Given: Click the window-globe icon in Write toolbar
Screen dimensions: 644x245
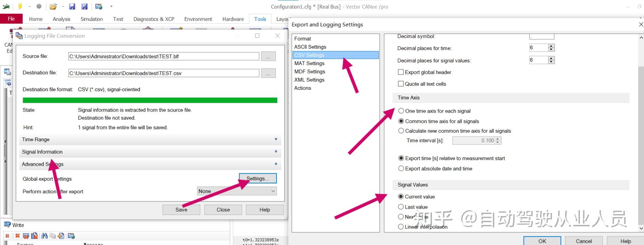Looking at the screenshot, I should pyautogui.click(x=71, y=236).
